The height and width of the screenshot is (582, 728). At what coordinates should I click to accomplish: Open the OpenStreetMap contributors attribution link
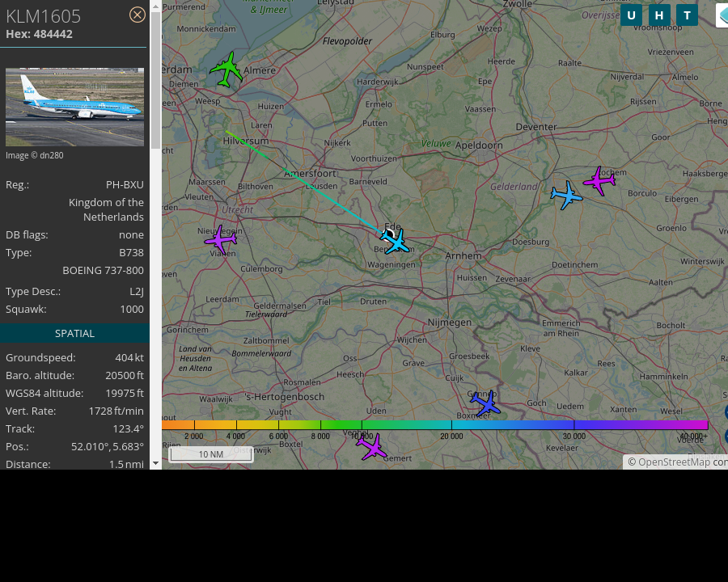click(677, 462)
